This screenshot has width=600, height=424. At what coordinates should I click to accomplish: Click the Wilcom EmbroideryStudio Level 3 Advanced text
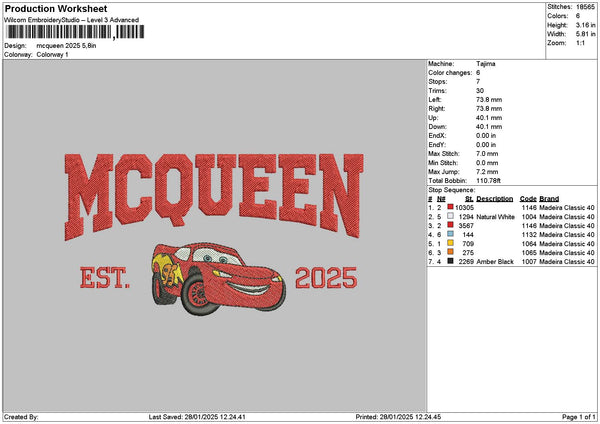click(72, 20)
